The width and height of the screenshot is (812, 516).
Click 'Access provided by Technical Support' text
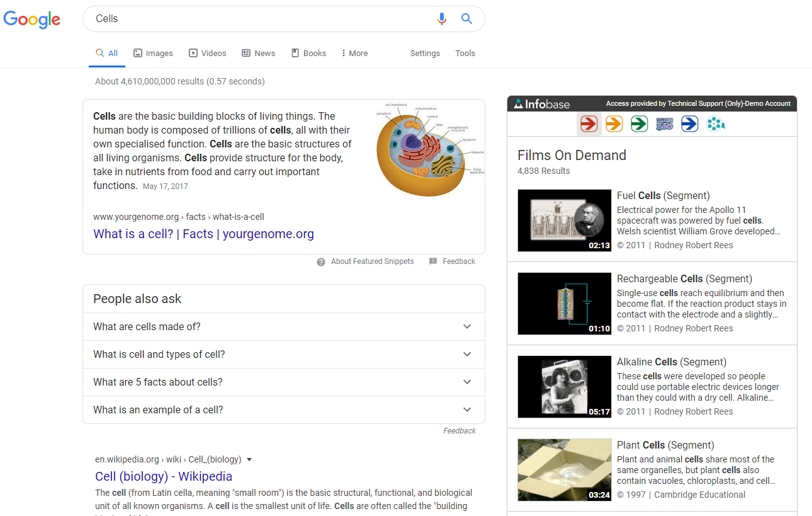click(x=698, y=104)
